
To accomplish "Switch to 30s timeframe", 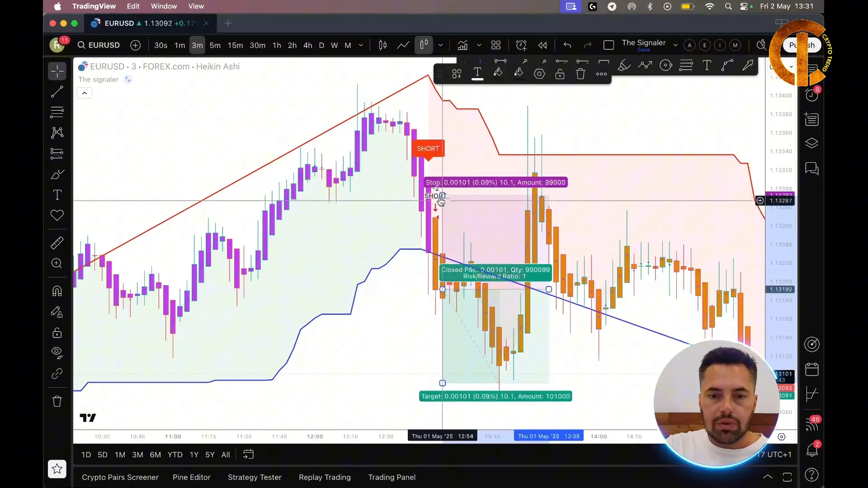I will click(160, 45).
